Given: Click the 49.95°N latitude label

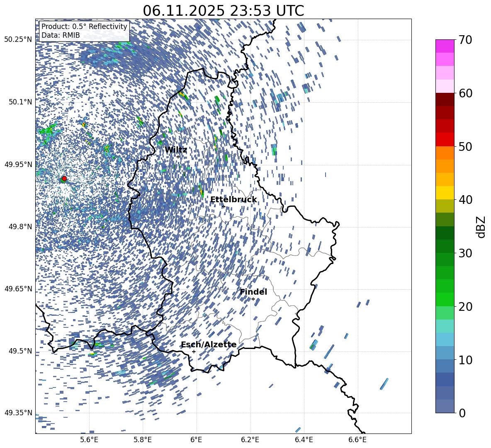Looking at the screenshot, I should pos(18,165).
